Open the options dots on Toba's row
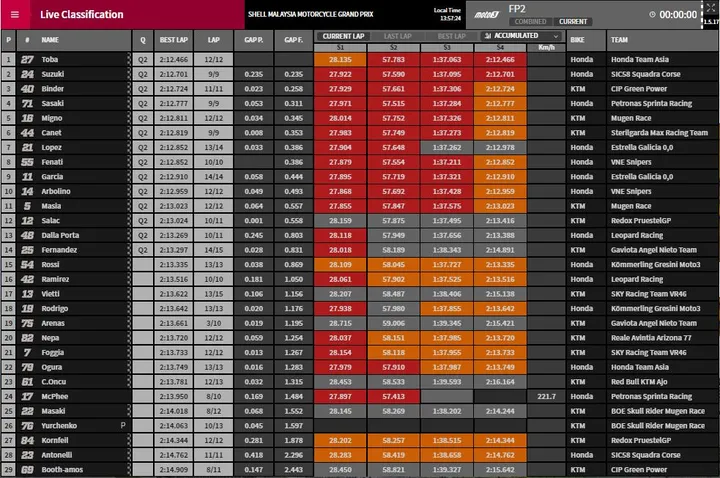Image resolution: width=720 pixels, height=478 pixels. [x=129, y=59]
